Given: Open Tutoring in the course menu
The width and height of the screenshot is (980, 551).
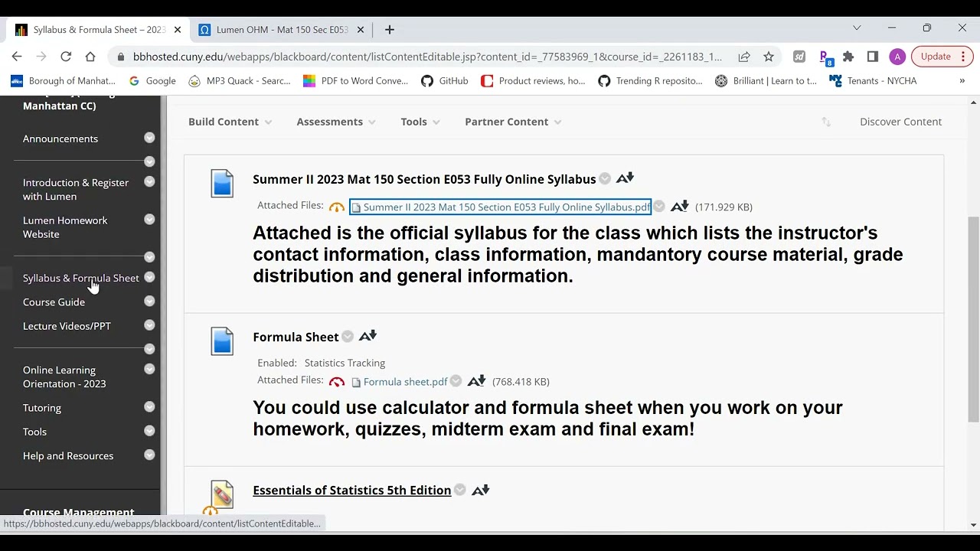Looking at the screenshot, I should (42, 408).
